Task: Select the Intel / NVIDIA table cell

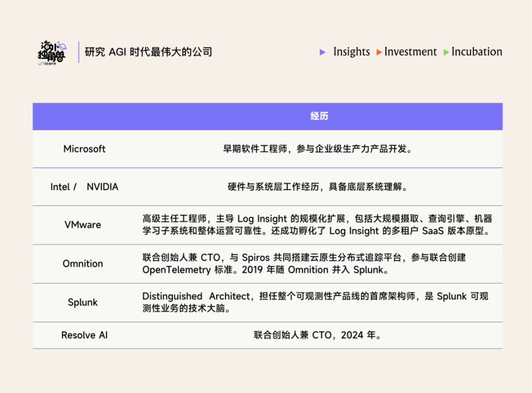Action: click(84, 187)
